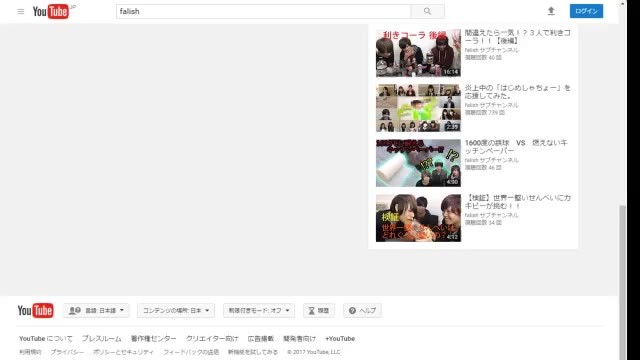
Task: Click the footer YouTube logo
Action: (36, 311)
